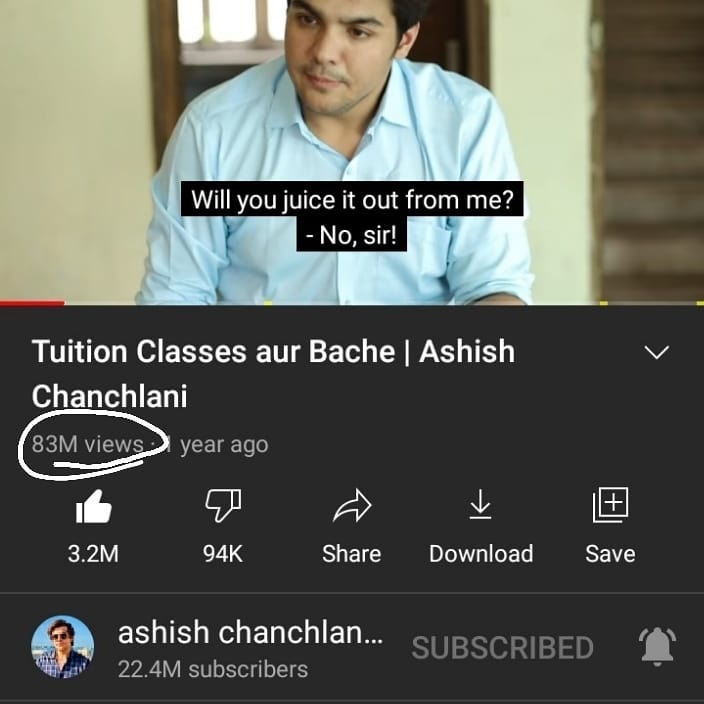Tap the thumbs down dislike icon
Screen dimensions: 704x704
[x=223, y=505]
